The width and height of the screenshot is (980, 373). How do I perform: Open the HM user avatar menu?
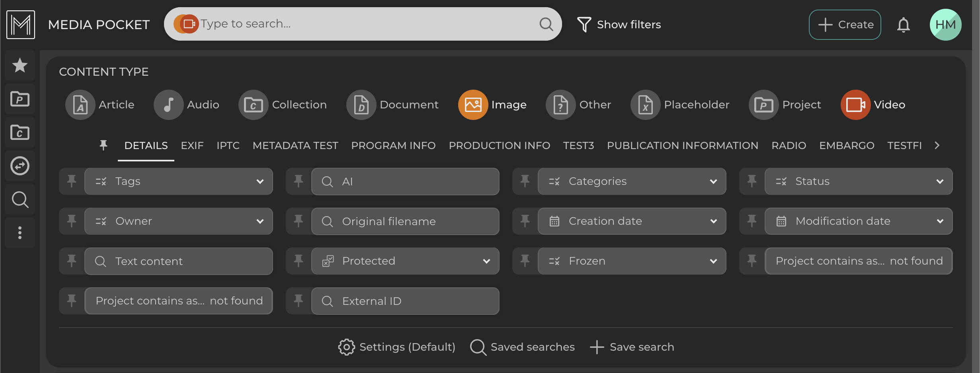[945, 25]
